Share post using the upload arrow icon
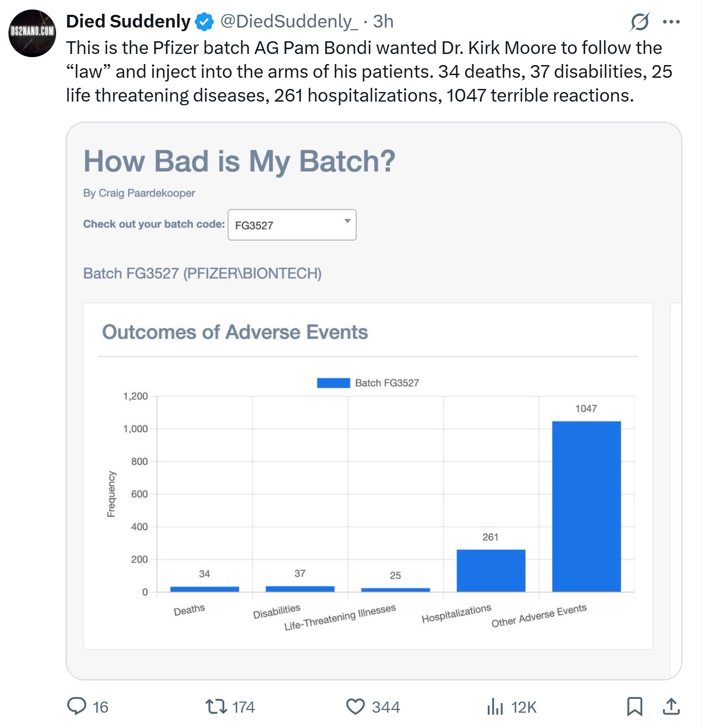Image resolution: width=702 pixels, height=728 pixels. pos(671,706)
